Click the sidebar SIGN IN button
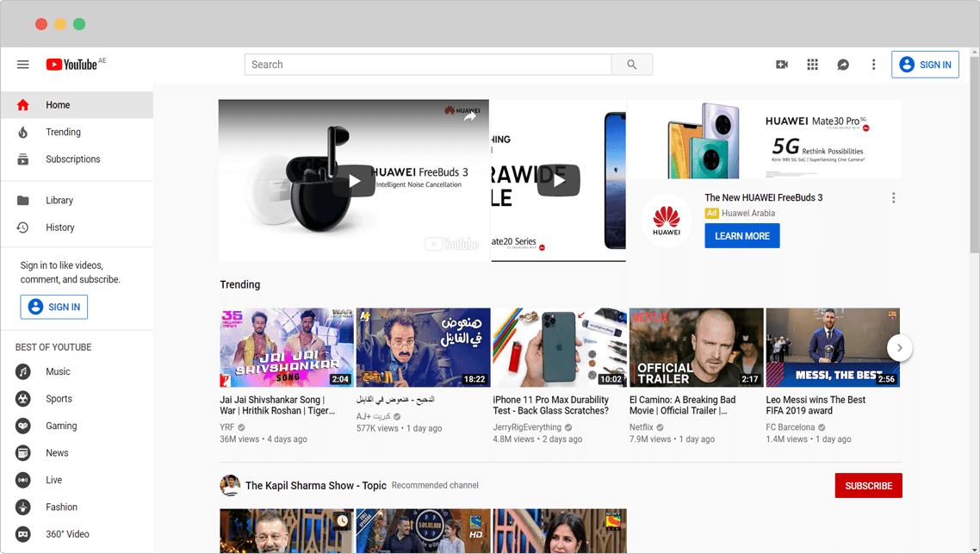The height and width of the screenshot is (554, 980). pyautogui.click(x=53, y=307)
